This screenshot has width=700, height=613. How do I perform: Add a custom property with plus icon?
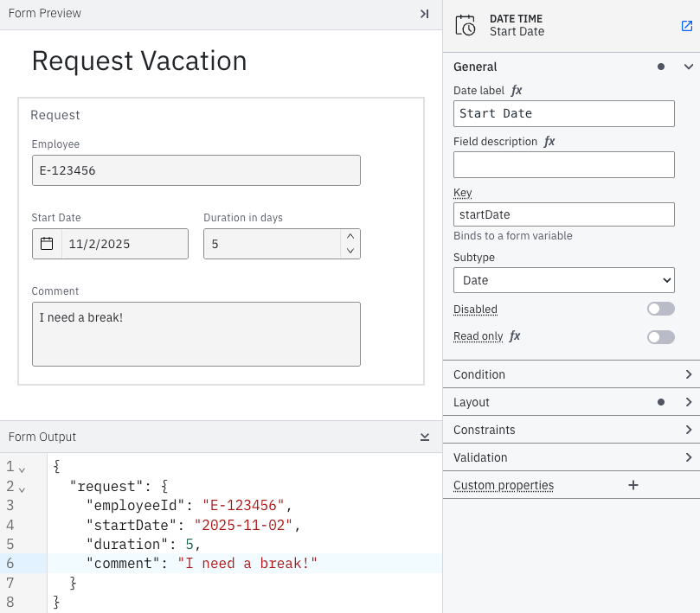click(633, 485)
